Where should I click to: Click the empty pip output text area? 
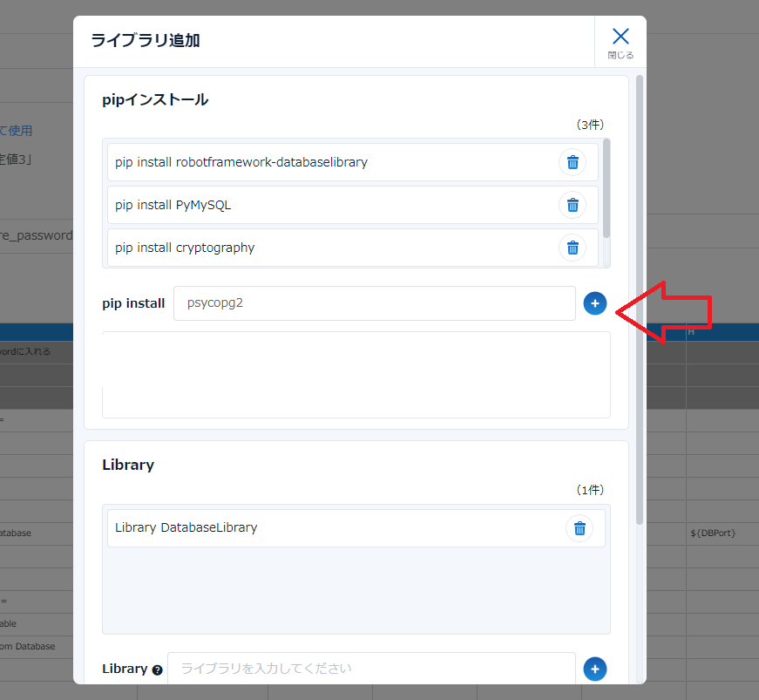point(356,375)
